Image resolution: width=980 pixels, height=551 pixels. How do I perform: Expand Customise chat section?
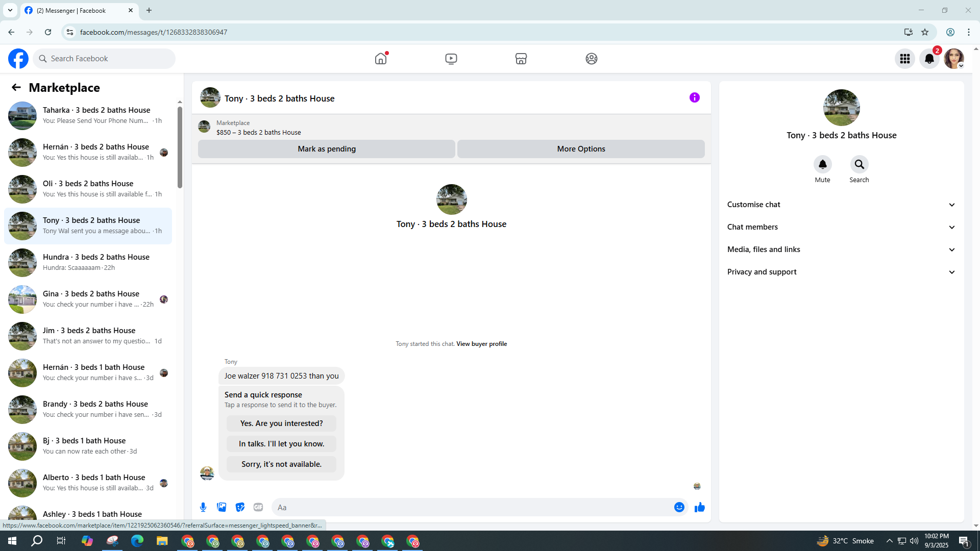[841, 205]
